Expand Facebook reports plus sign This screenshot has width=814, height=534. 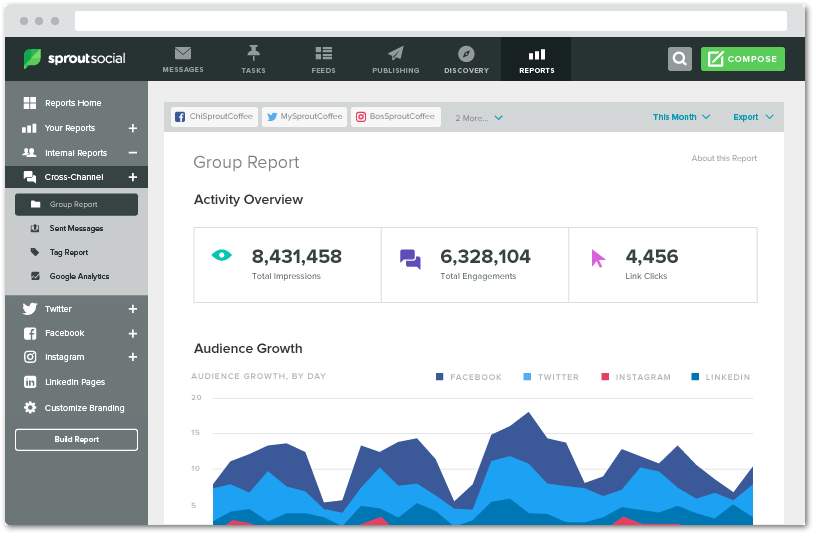133,333
